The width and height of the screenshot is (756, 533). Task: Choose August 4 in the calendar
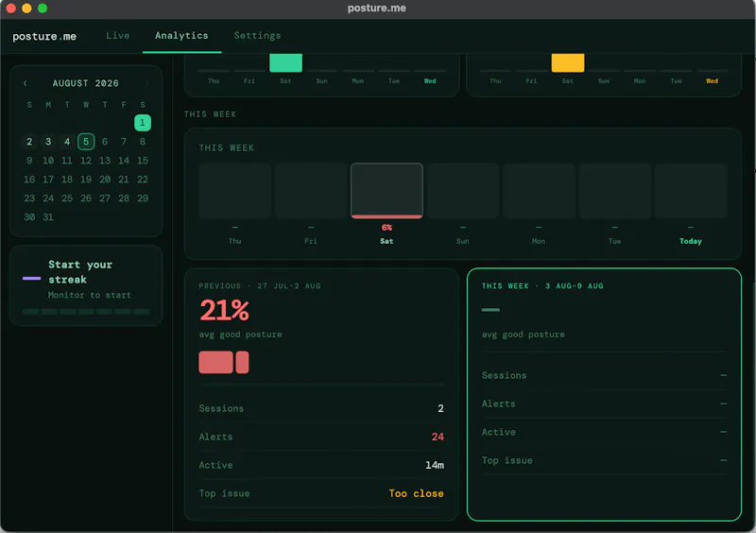pos(67,142)
